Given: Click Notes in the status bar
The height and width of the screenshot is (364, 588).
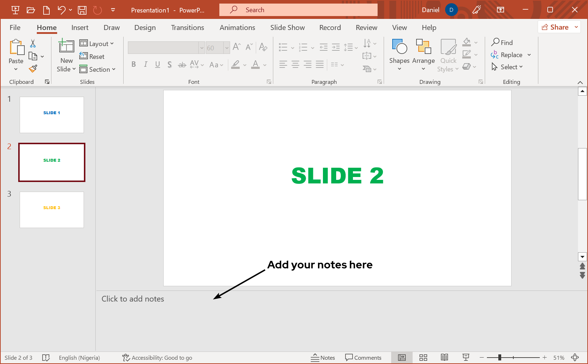Looking at the screenshot, I should tap(323, 357).
